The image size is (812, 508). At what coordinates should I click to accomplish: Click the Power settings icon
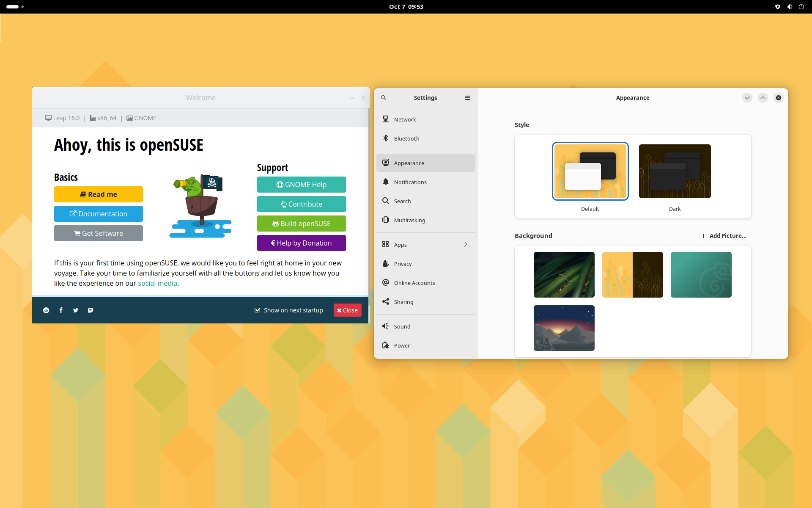pos(385,345)
